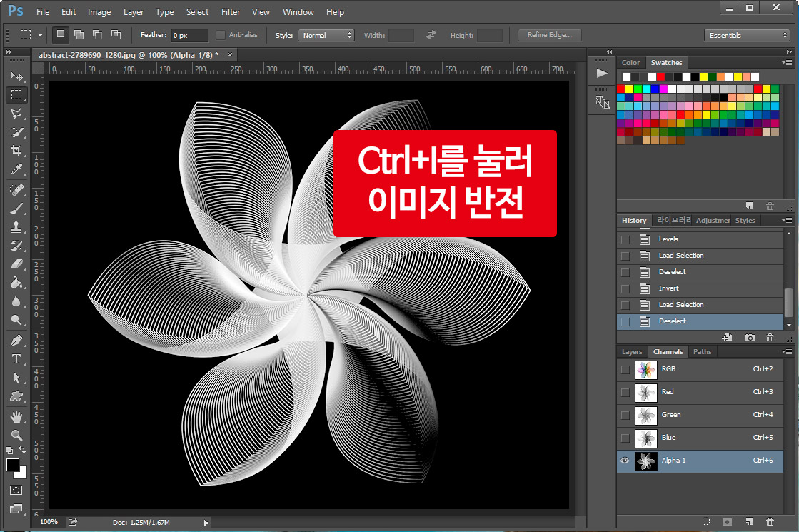Choose the Lasso tool
Viewport: 799px width, 532px height.
(x=17, y=114)
